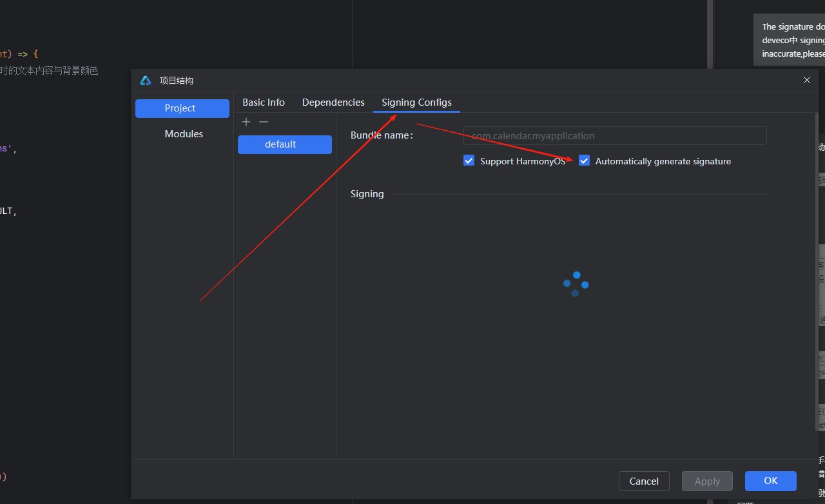Remove signing config with minus icon
Screen dimensions: 825x504
264,122
